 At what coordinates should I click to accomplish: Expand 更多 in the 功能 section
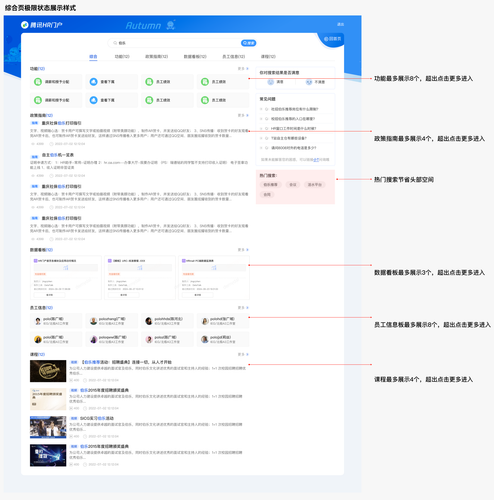243,69
